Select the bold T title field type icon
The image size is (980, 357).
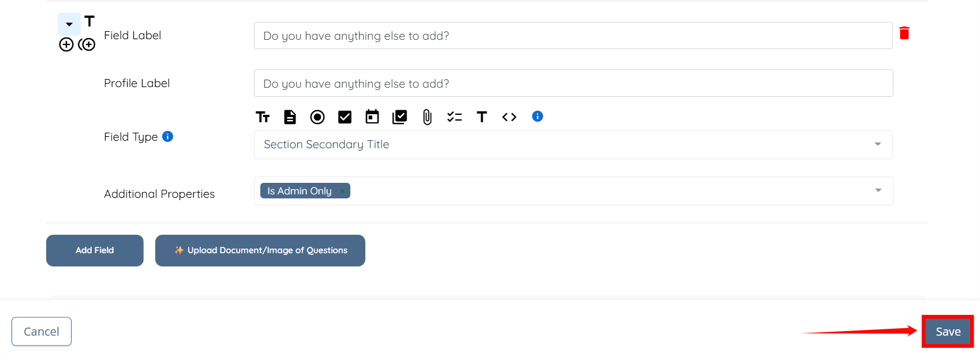(482, 117)
